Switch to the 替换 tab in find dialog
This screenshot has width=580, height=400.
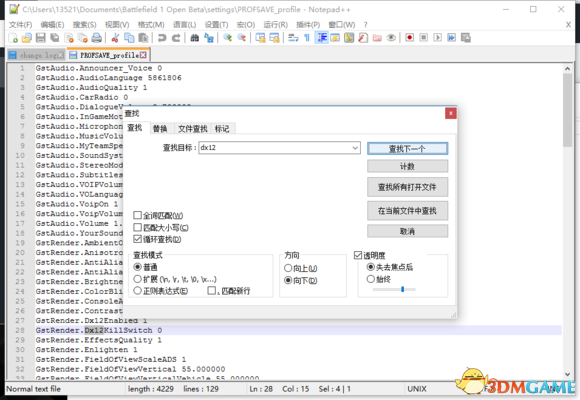point(160,129)
